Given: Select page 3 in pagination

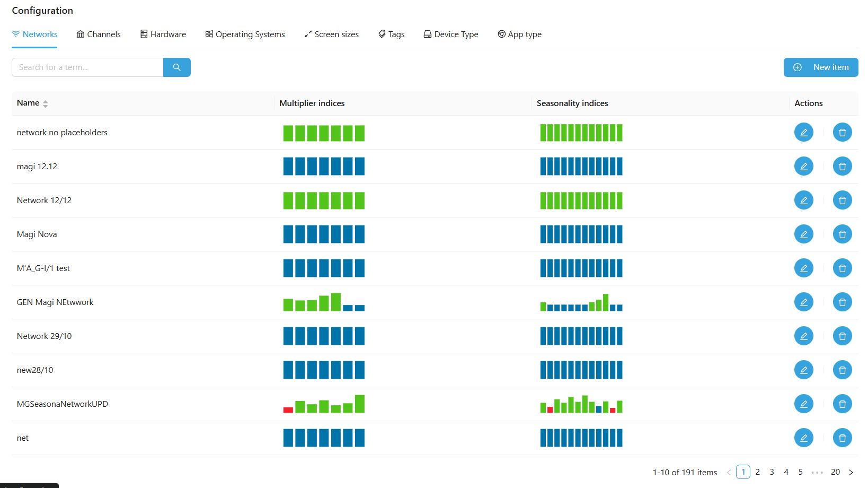Looking at the screenshot, I should (772, 472).
